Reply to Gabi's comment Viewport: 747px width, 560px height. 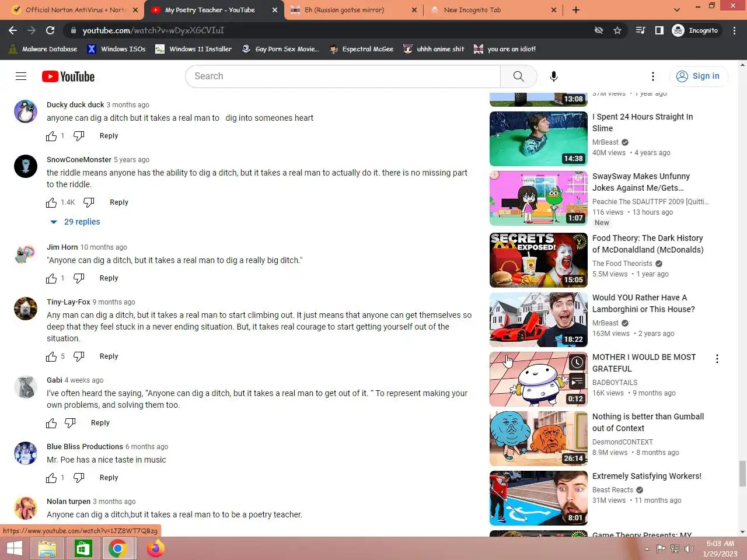[100, 423]
